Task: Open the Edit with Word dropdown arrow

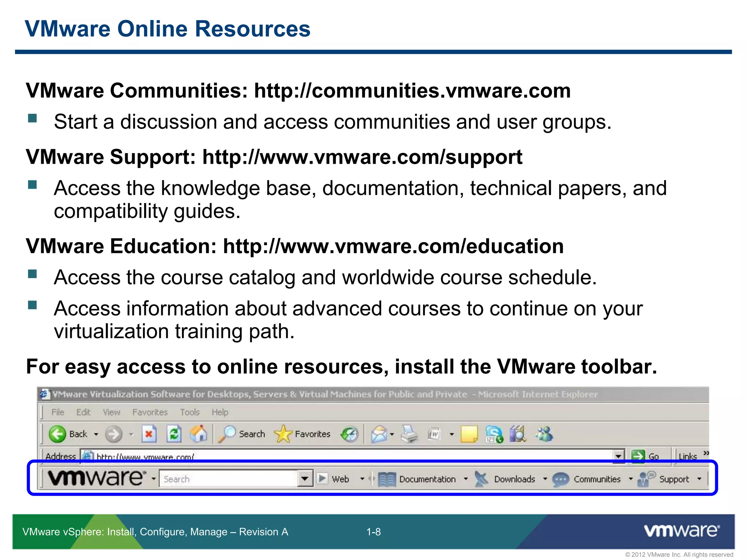Action: (452, 434)
